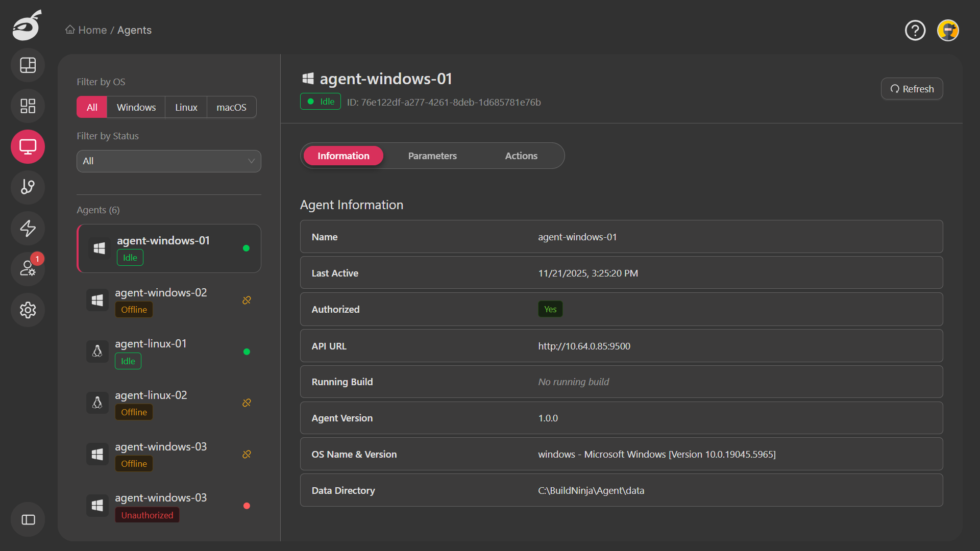
Task: Switch OS filter to macOS
Action: pos(231,107)
